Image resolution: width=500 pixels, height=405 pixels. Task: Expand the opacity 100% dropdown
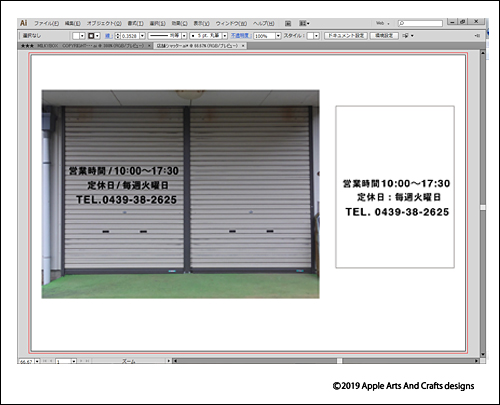[278, 36]
